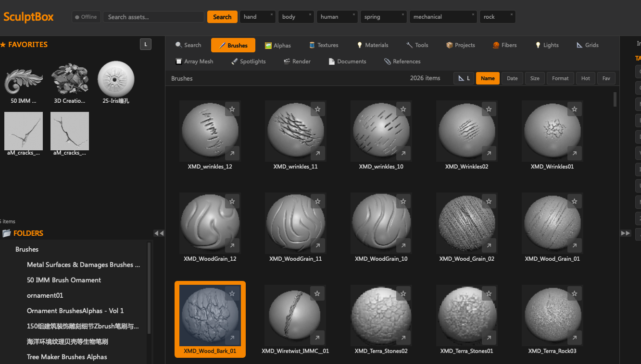The width and height of the screenshot is (641, 364).
Task: Favorite the XMD_wrinkles_12 brush star icon
Action: coord(232,109)
